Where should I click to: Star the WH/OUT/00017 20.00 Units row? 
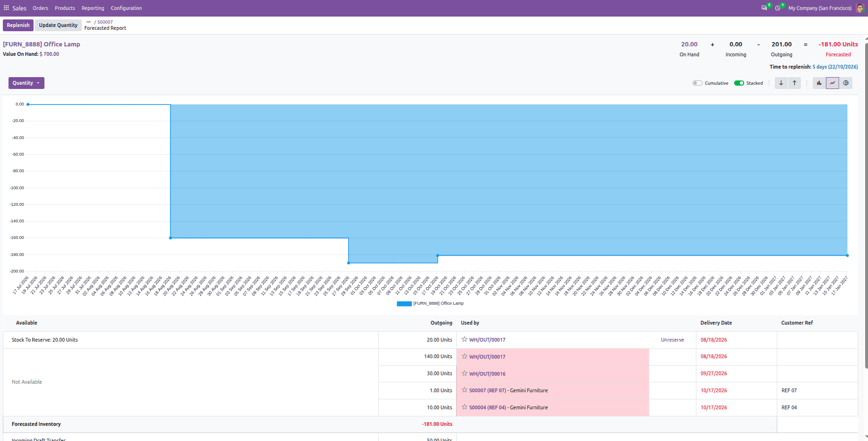tap(465, 339)
